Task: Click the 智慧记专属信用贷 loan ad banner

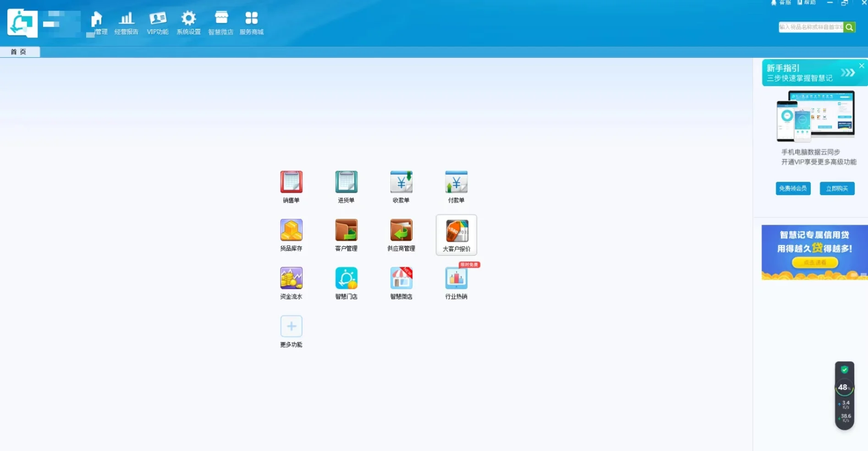Action: (815, 252)
